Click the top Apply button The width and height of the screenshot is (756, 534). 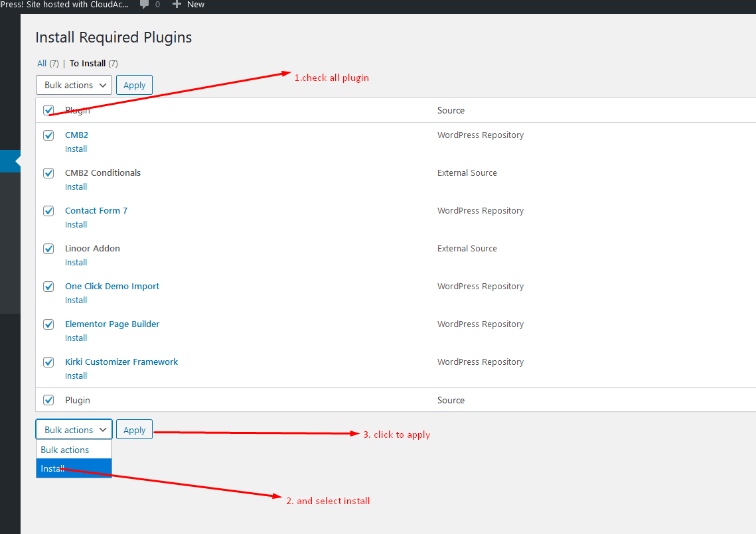point(134,85)
